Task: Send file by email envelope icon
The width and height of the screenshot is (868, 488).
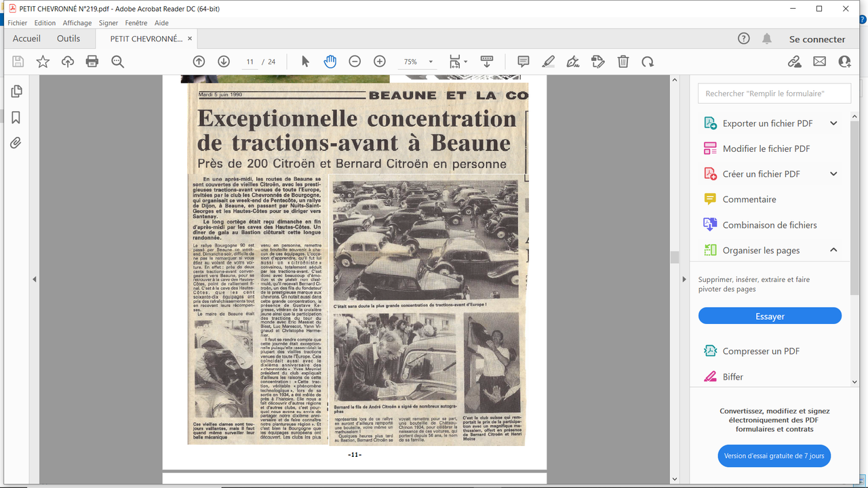Action: pos(819,62)
